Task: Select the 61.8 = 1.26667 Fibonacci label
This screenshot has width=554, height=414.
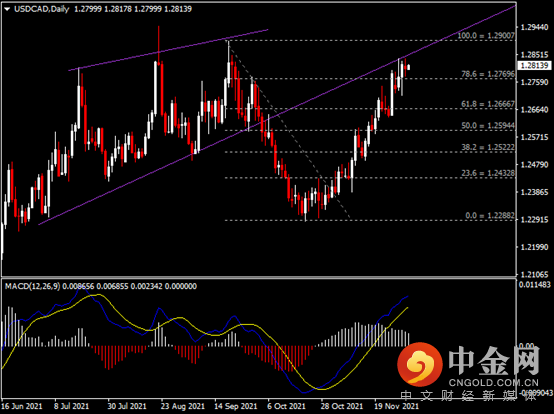Action: (488, 104)
